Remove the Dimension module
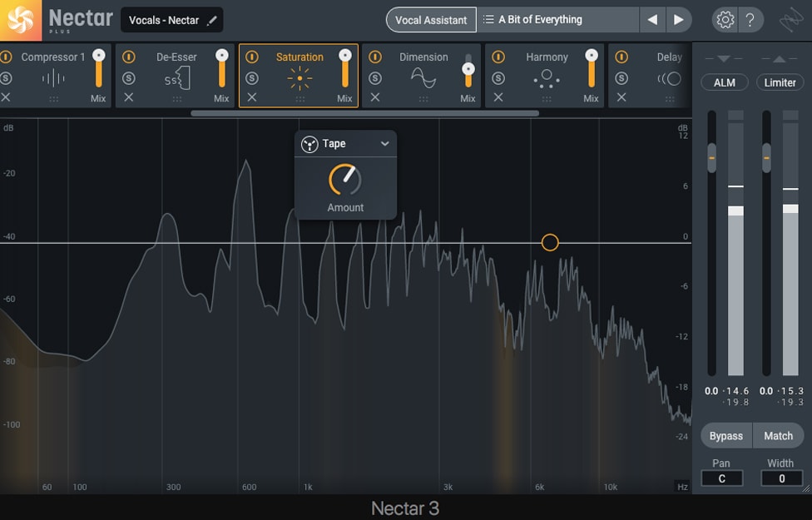The image size is (812, 520). [375, 97]
